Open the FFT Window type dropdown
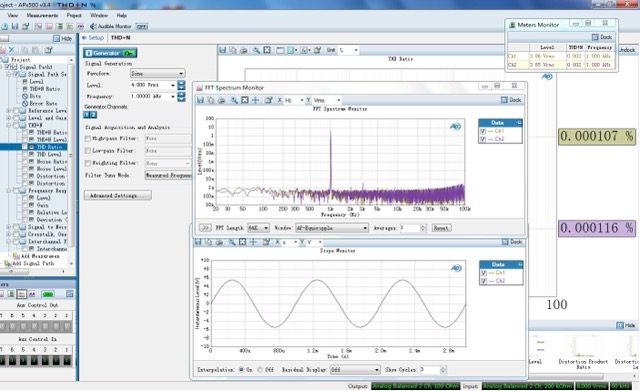The width and height of the screenshot is (640, 391). tap(332, 228)
